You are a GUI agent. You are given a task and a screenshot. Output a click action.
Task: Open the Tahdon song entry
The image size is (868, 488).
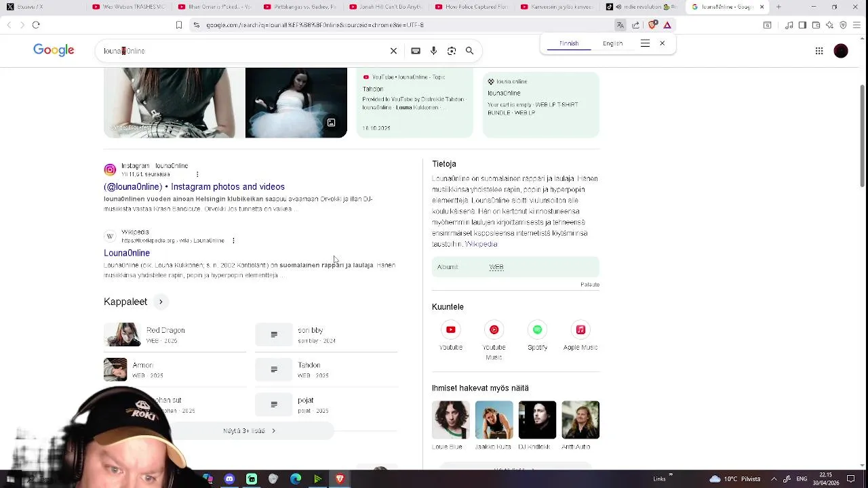tap(327, 369)
